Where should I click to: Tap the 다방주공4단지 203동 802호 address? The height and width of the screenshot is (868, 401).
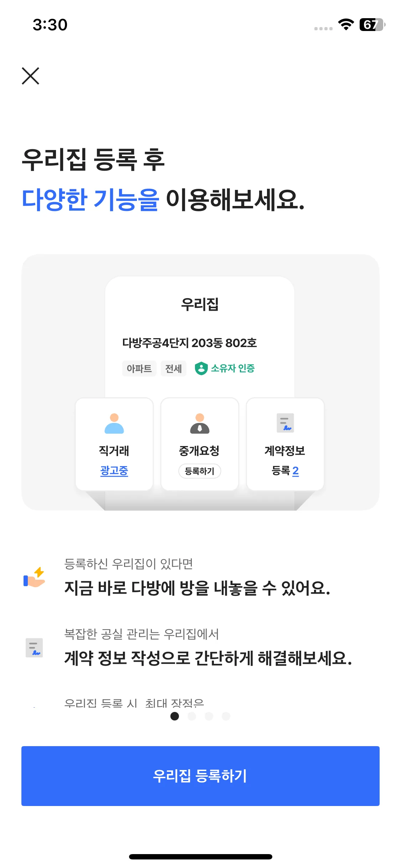[189, 343]
